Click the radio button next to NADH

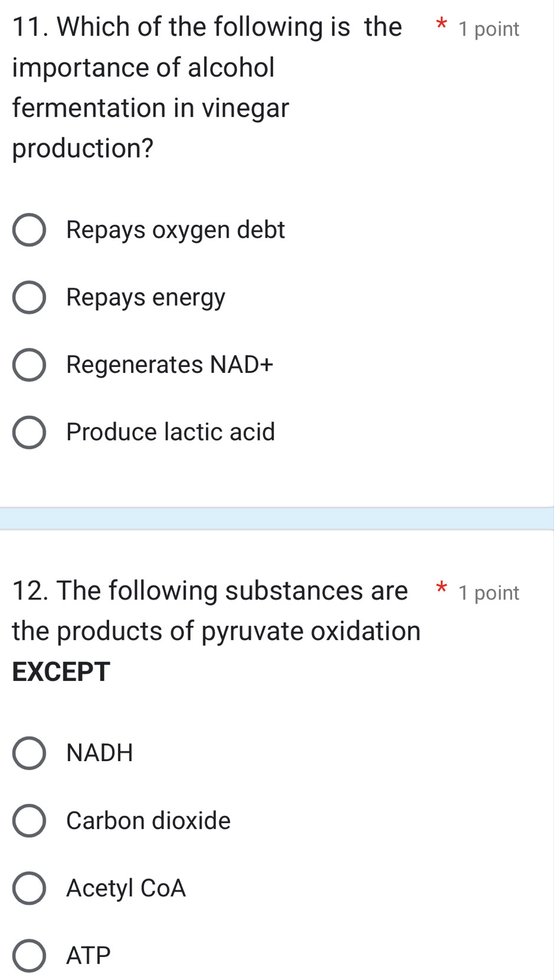(29, 753)
